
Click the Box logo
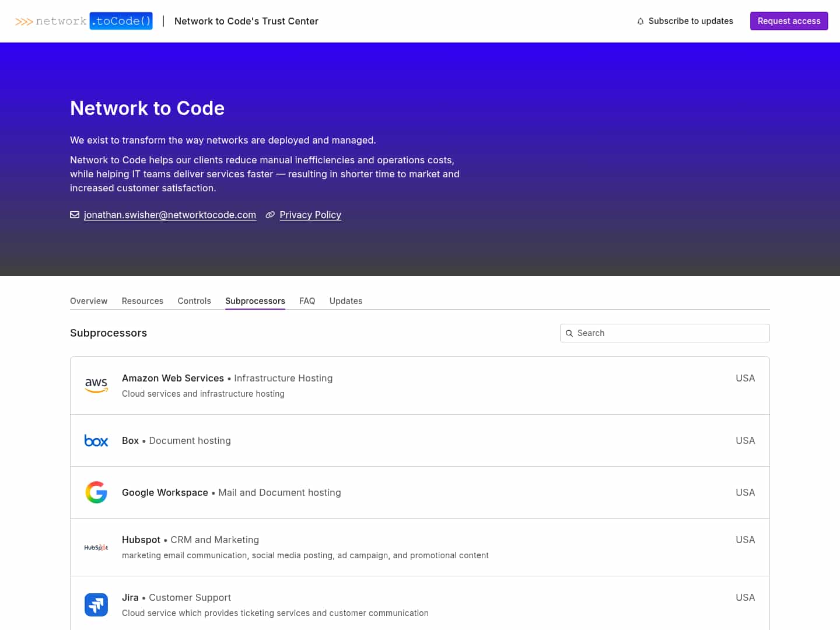tap(96, 440)
